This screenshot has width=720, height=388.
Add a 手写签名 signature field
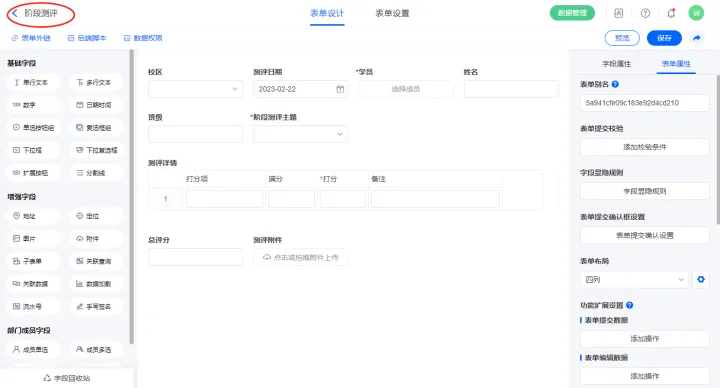click(96, 307)
